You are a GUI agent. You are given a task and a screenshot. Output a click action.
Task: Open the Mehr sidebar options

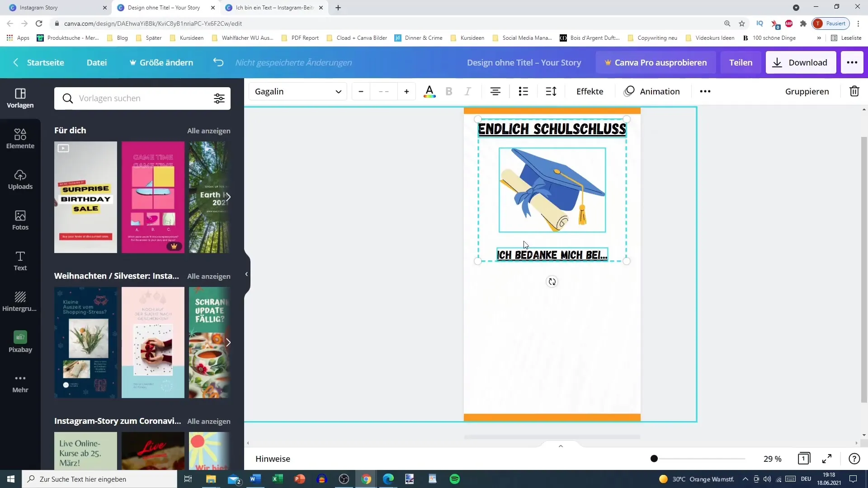(20, 383)
